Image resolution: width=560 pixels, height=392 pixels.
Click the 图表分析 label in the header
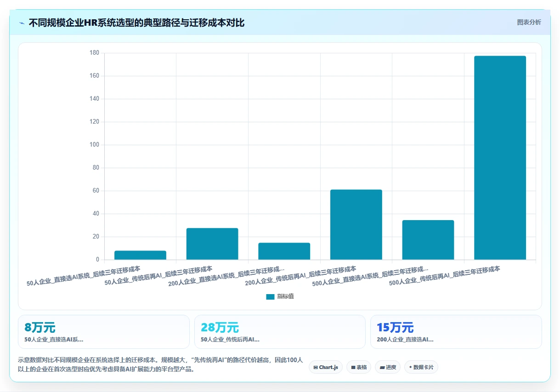click(529, 23)
